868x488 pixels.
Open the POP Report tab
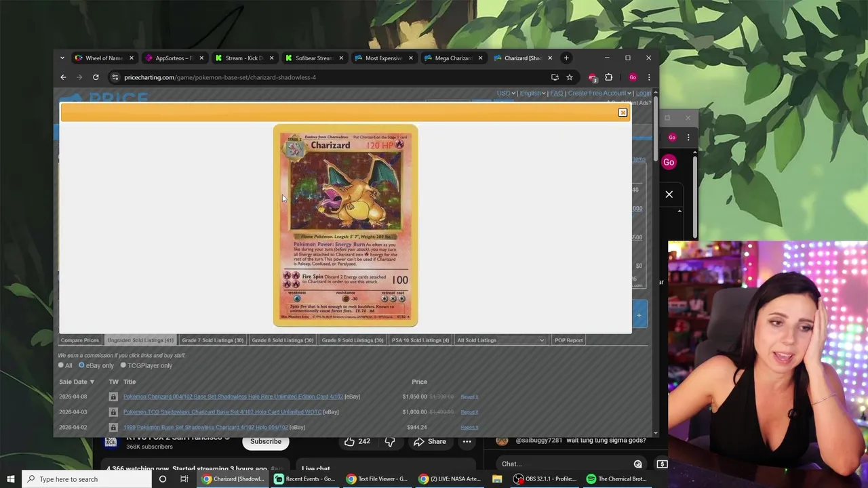(568, 340)
